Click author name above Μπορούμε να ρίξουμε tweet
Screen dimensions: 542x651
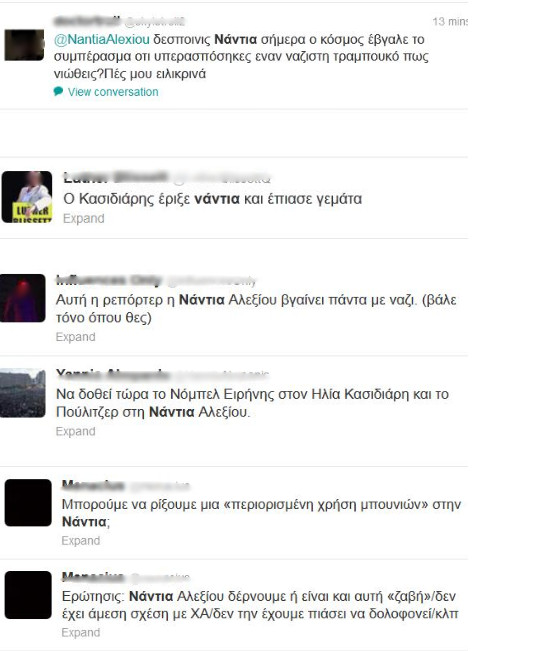click(x=93, y=485)
